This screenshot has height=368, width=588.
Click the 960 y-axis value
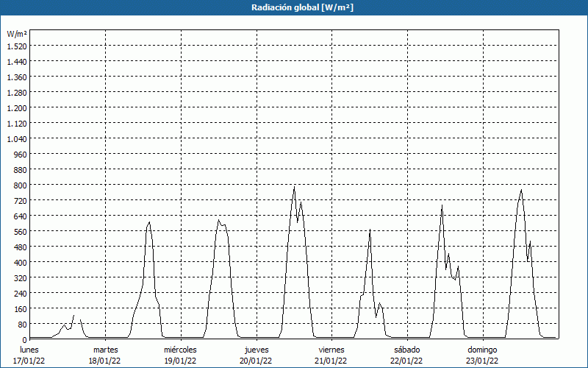tap(21, 155)
